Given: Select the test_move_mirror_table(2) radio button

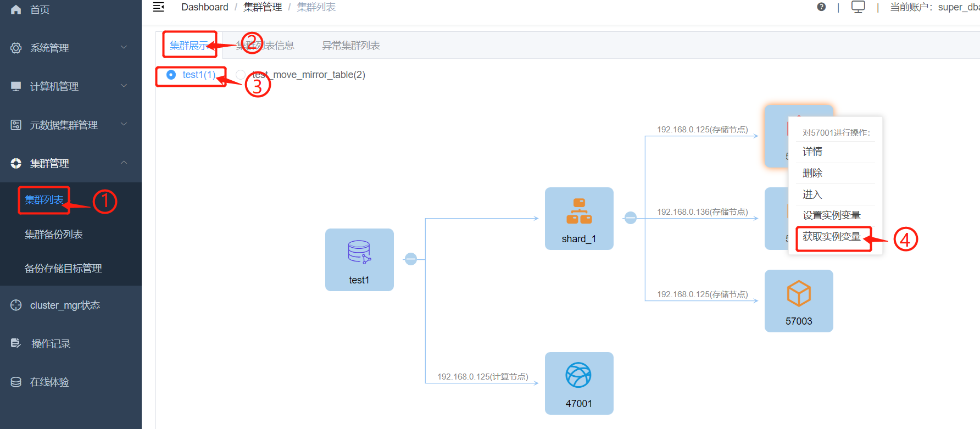Looking at the screenshot, I should pos(240,75).
